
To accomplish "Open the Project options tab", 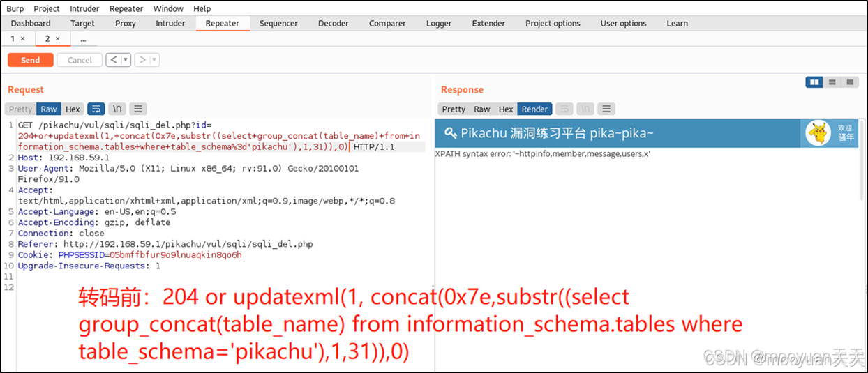I will tap(553, 23).
